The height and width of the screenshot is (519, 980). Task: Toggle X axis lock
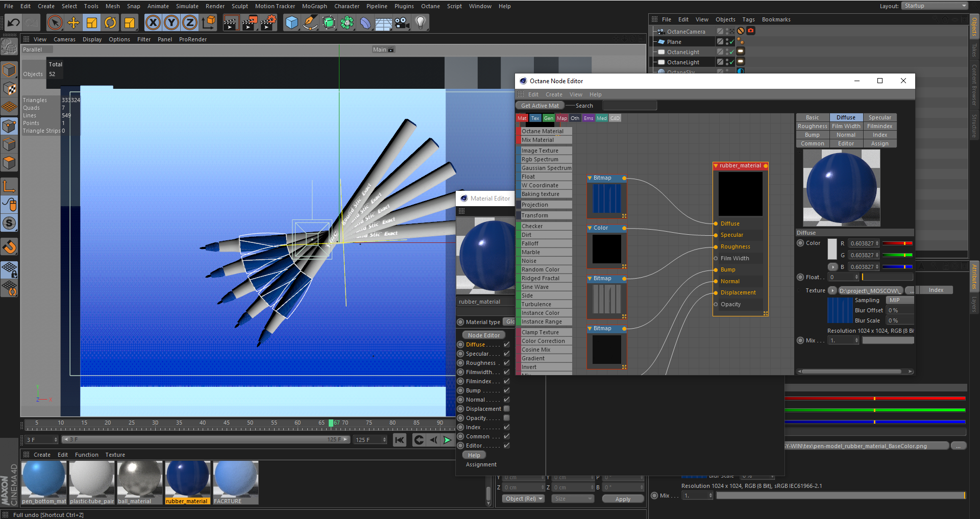[153, 22]
